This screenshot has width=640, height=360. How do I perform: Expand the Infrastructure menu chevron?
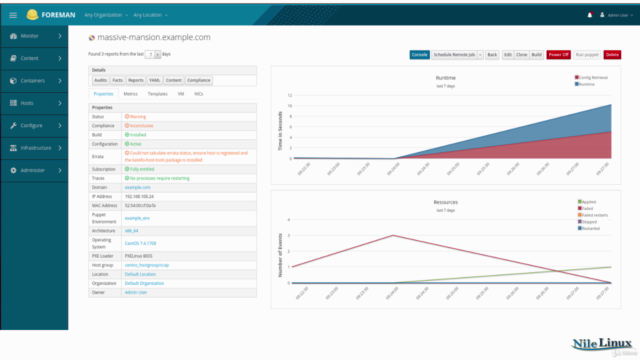[x=60, y=148]
